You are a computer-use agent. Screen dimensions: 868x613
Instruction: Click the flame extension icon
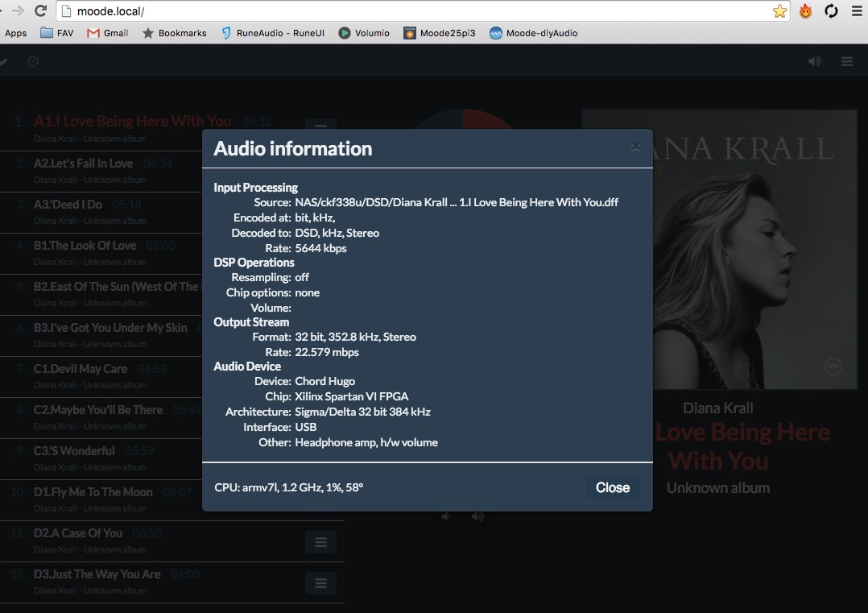[x=805, y=11]
